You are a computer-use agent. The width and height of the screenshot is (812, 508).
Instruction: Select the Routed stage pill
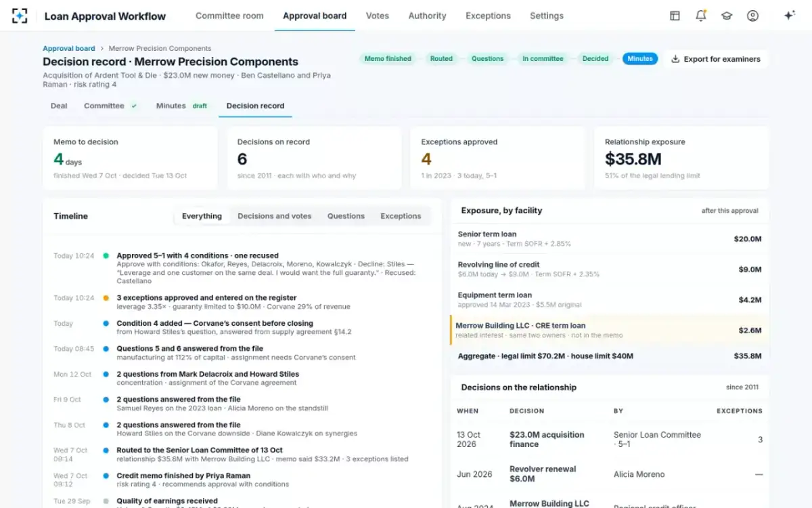click(441, 59)
